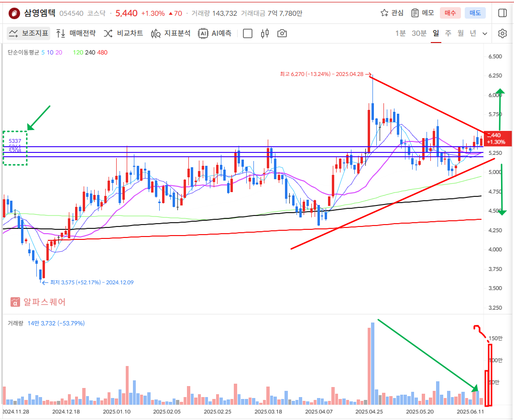Switch to 월 monthly interval

pyautogui.click(x=460, y=33)
